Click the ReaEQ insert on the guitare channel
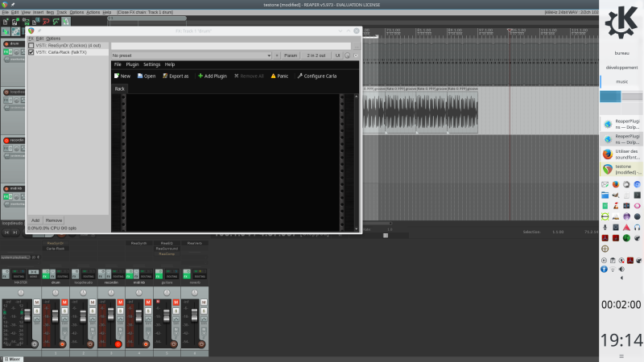This screenshot has height=362, width=644. pyautogui.click(x=167, y=244)
